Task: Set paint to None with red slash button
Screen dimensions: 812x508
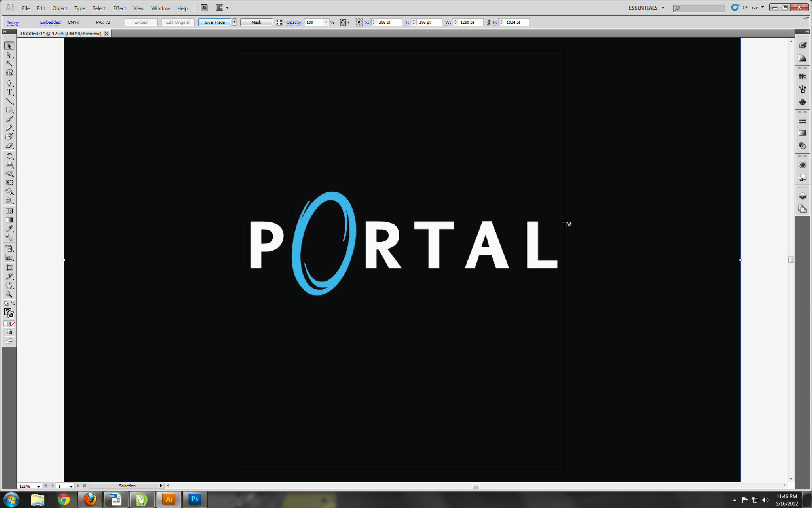Action: [x=13, y=324]
